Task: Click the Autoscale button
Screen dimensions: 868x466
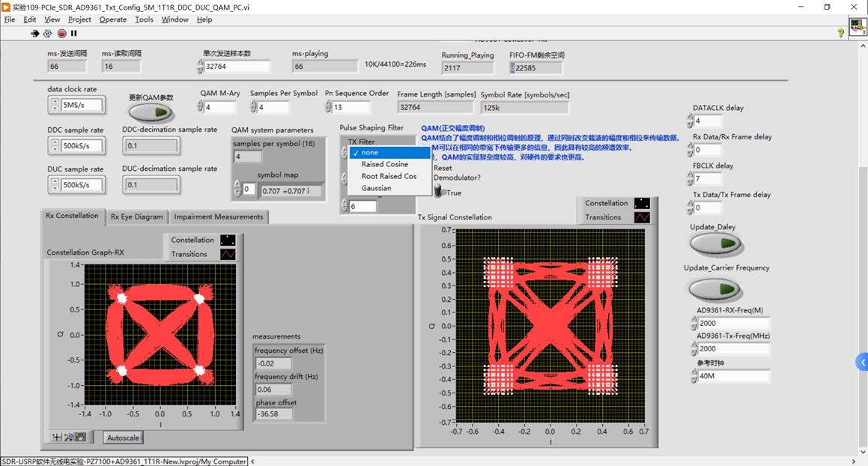Action: [x=123, y=438]
